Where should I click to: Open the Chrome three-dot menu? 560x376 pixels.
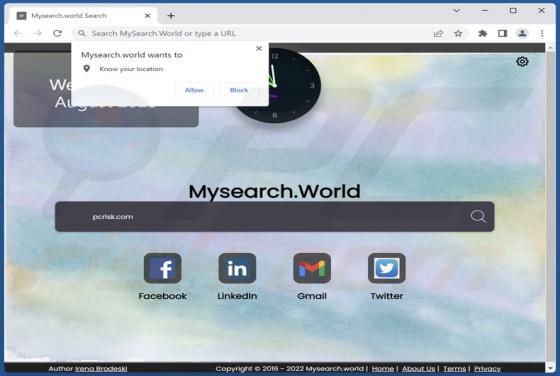542,34
